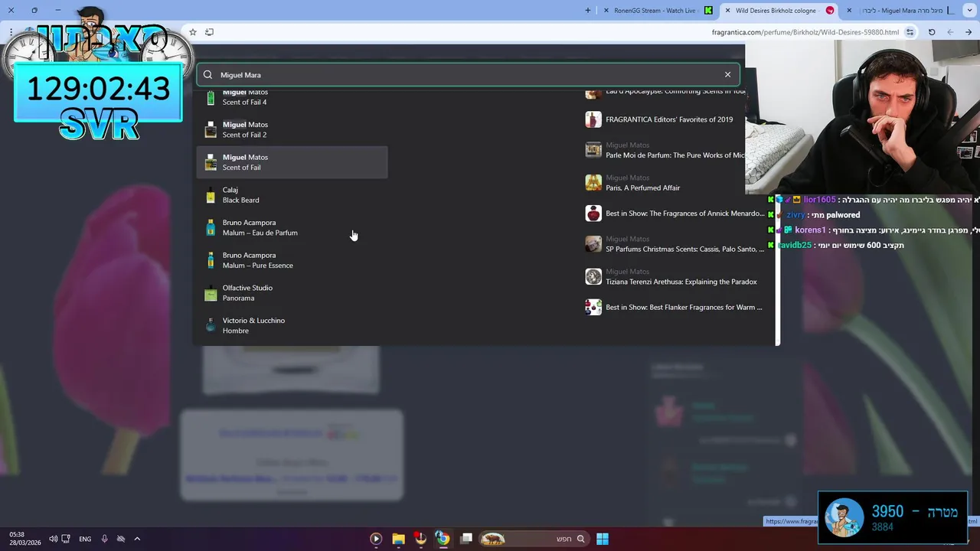Click icon next to the bookmark star

tap(209, 32)
